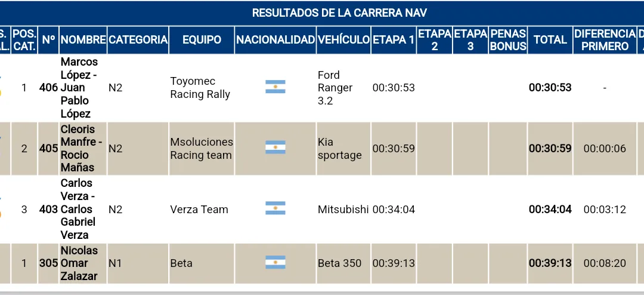Click the NACIONALIDAD column header

pyautogui.click(x=275, y=40)
